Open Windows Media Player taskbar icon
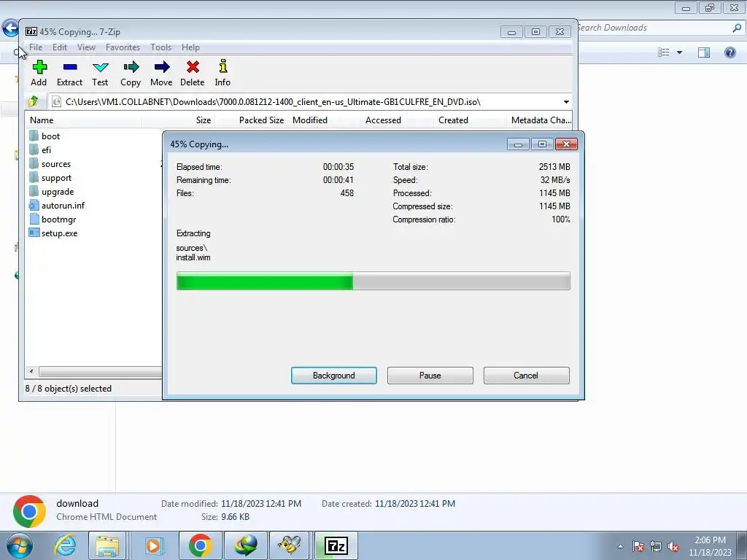Screen dimensions: 747x560 pyautogui.click(x=153, y=545)
